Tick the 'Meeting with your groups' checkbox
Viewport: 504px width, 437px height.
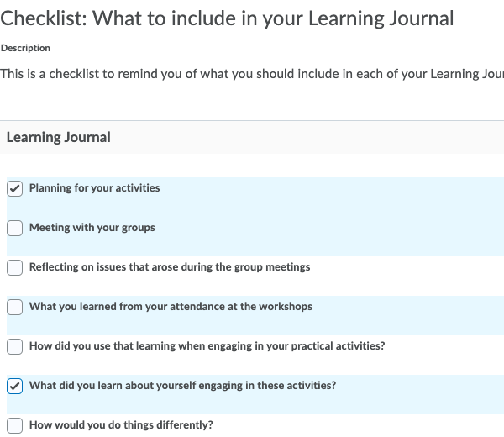pos(15,228)
